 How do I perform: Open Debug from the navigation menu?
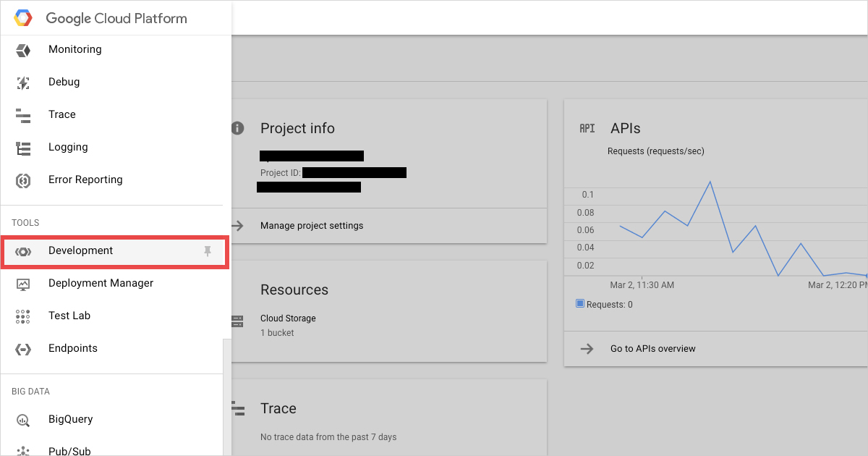click(x=64, y=83)
